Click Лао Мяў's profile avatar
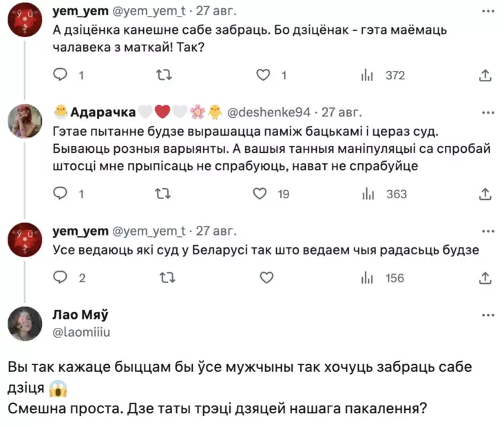 click(x=27, y=323)
